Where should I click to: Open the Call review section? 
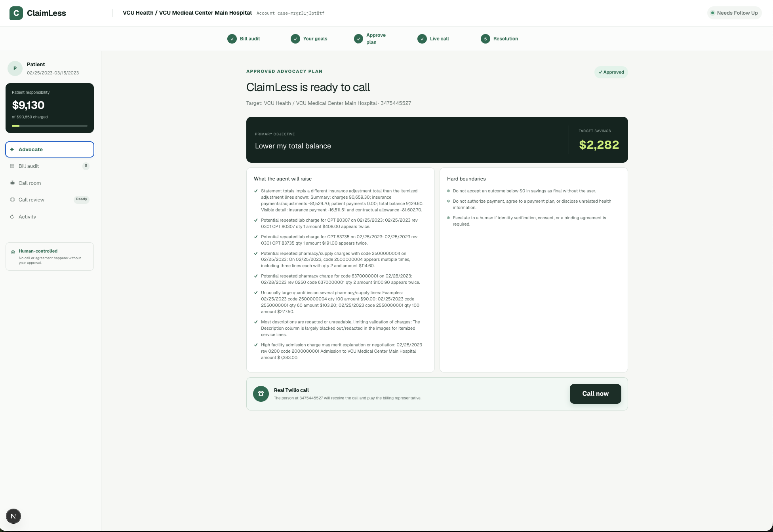pyautogui.click(x=50, y=200)
